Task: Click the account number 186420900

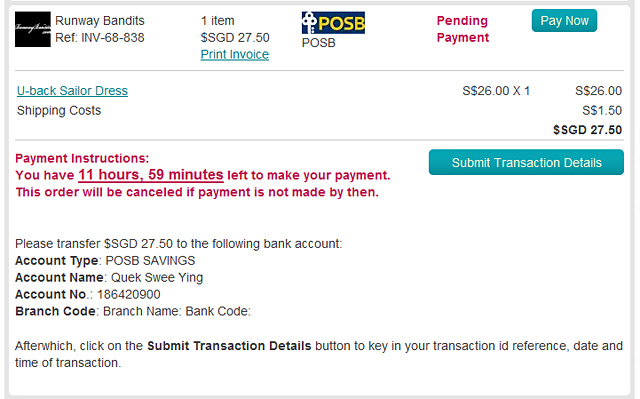Action: [129, 294]
